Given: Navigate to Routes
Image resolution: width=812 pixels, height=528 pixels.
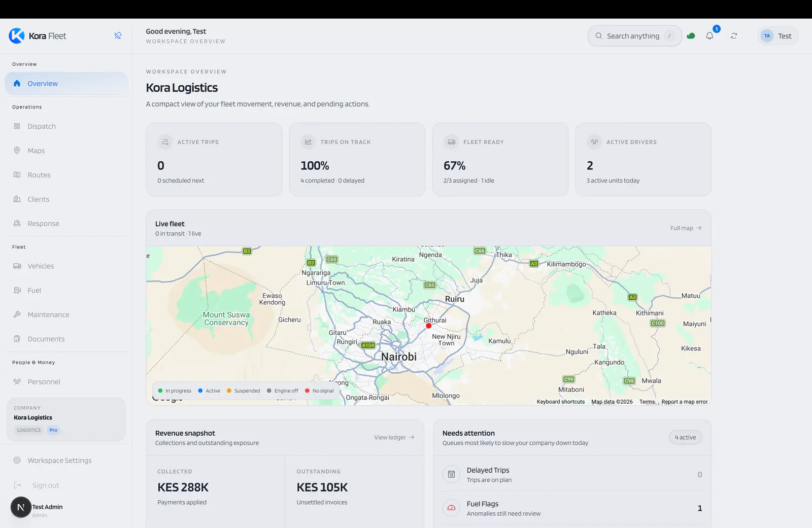Looking at the screenshot, I should pyautogui.click(x=66, y=175).
